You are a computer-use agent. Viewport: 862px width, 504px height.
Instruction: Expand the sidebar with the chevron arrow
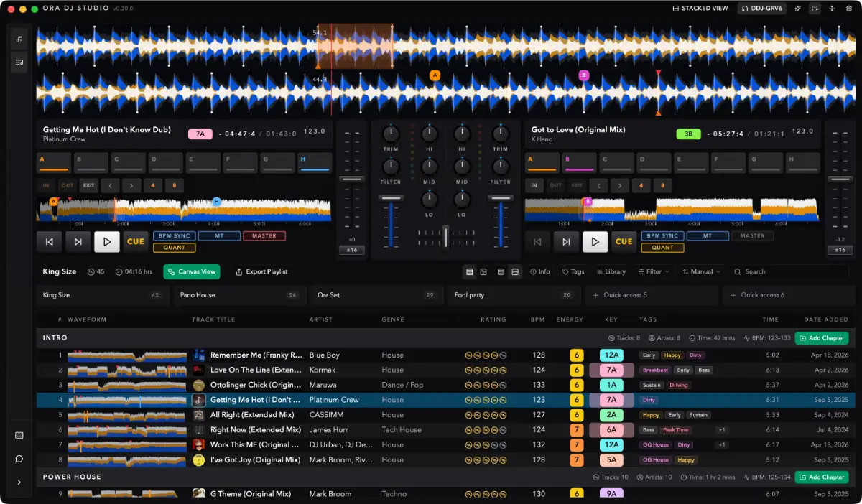point(19,482)
